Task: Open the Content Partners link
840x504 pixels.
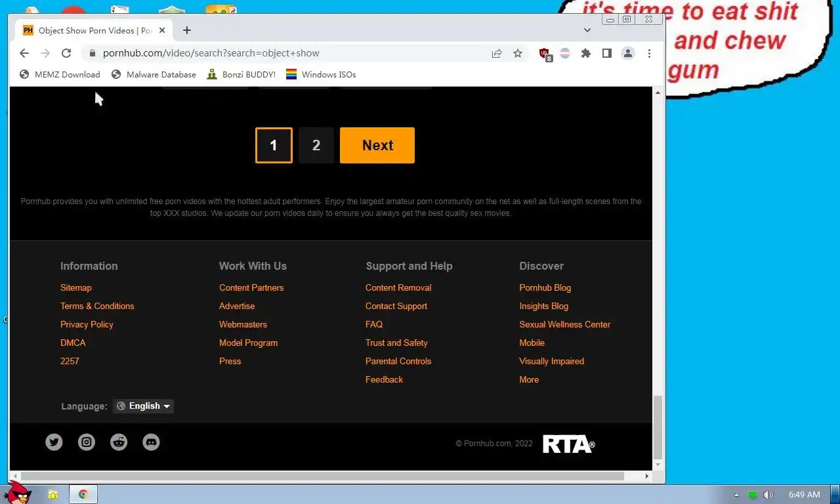Action: click(x=251, y=287)
